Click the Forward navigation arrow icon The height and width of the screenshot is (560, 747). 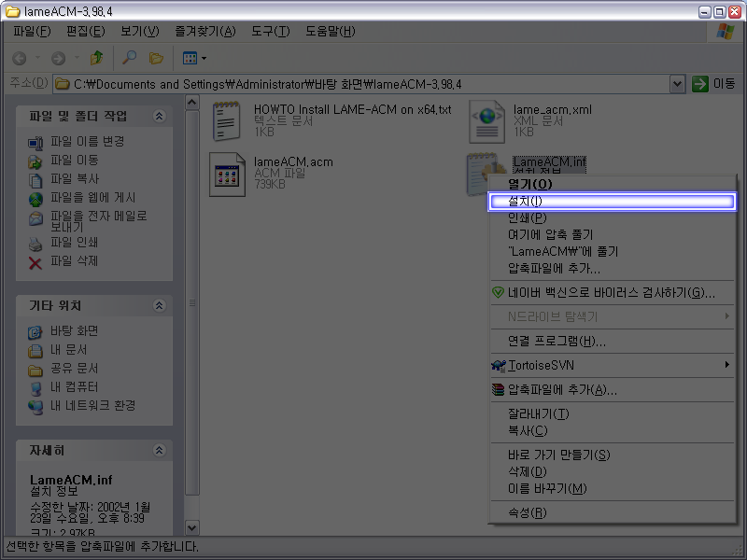click(58, 58)
